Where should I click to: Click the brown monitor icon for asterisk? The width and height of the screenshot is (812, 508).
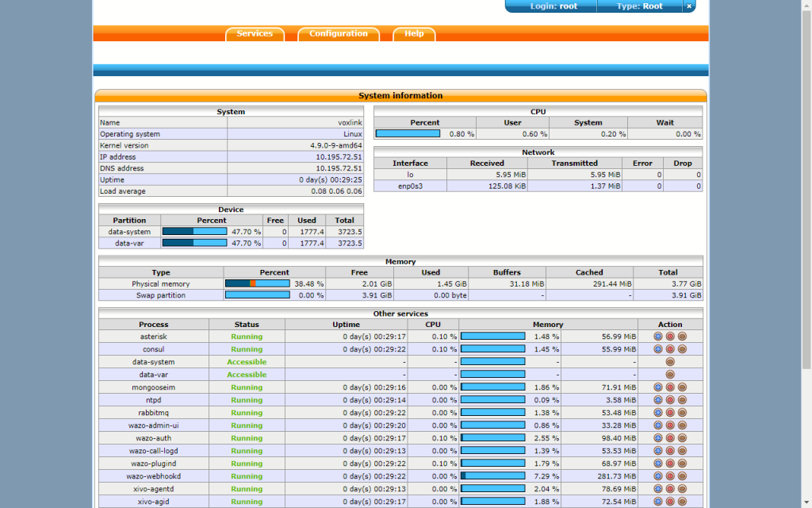tap(682, 337)
